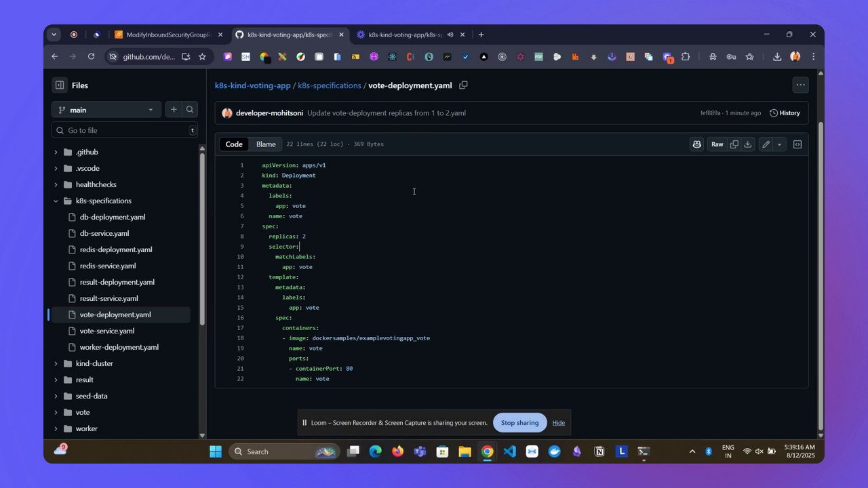This screenshot has width=868, height=488.
Task: Go back in the browser
Action: tap(55, 57)
